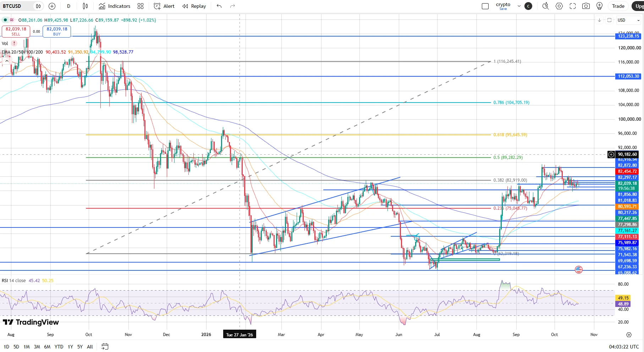Click the US flag economic event marker
The width and height of the screenshot is (644, 352).
coord(579,270)
